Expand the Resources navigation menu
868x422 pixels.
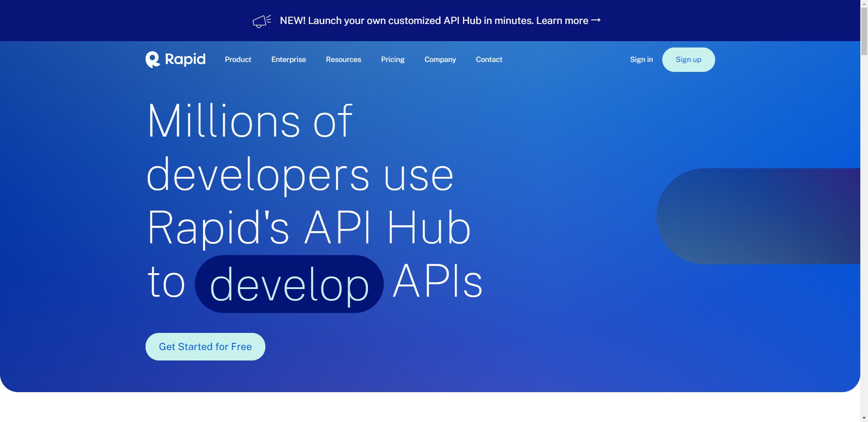pos(343,59)
